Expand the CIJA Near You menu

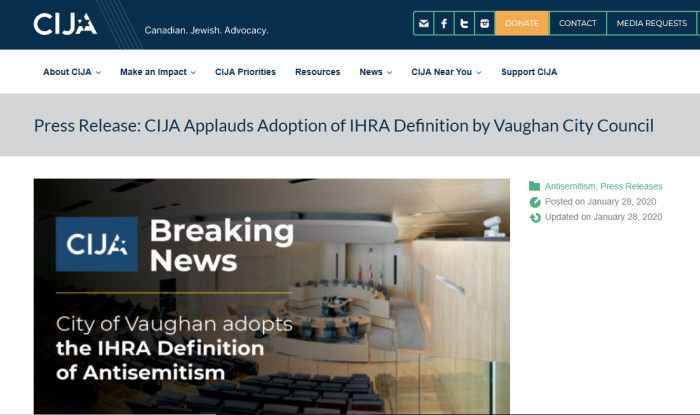click(446, 72)
